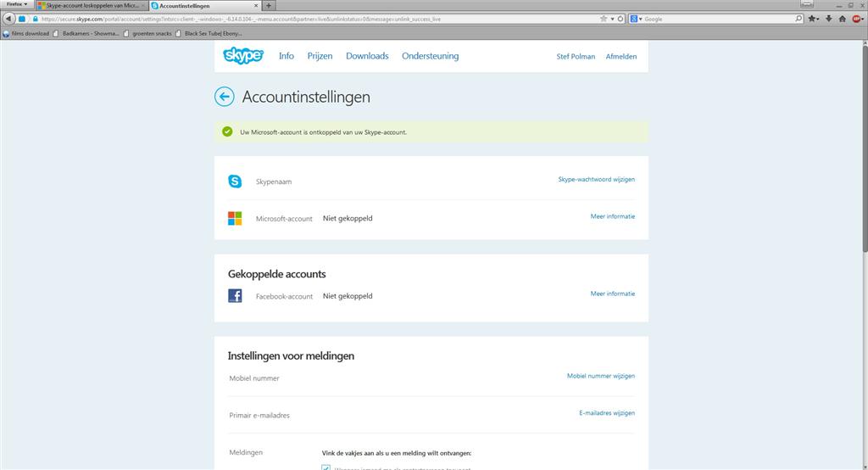Click the Google search engine icon in the search box
This screenshot has width=868, height=470.
click(633, 19)
